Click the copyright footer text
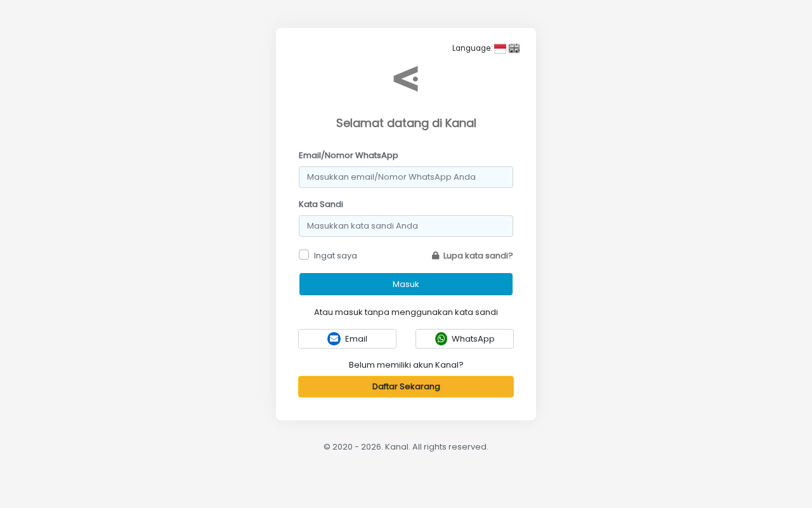This screenshot has height=508, width=812. point(406,446)
